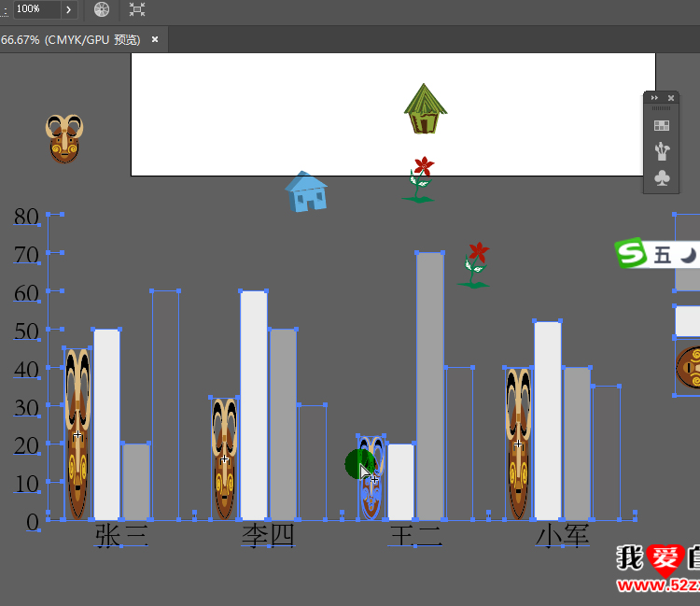This screenshot has width=700, height=606.
Task: Click the axis value 80
Action: point(26,217)
